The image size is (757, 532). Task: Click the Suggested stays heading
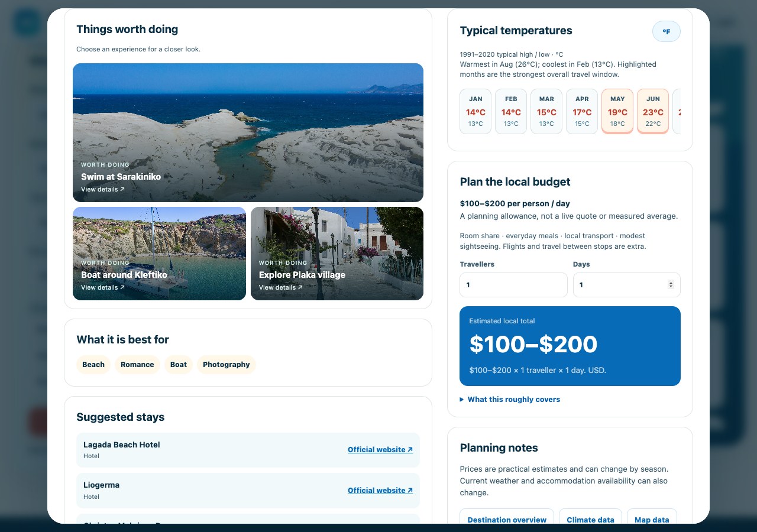[121, 417]
